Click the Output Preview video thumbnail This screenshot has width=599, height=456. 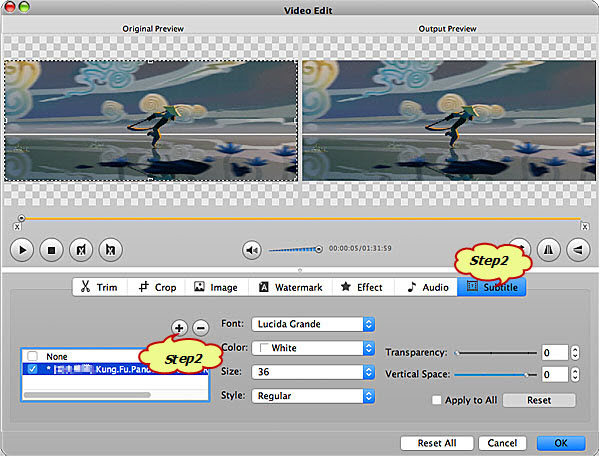(x=449, y=120)
